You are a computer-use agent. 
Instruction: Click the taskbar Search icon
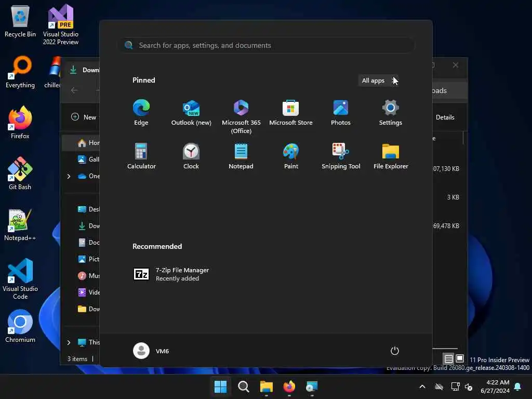243,387
